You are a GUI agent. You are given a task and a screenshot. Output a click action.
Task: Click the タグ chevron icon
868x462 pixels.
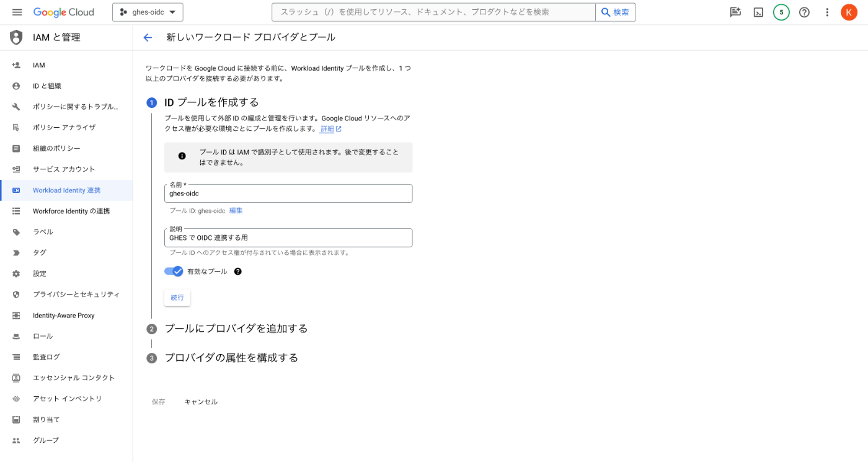pos(16,252)
